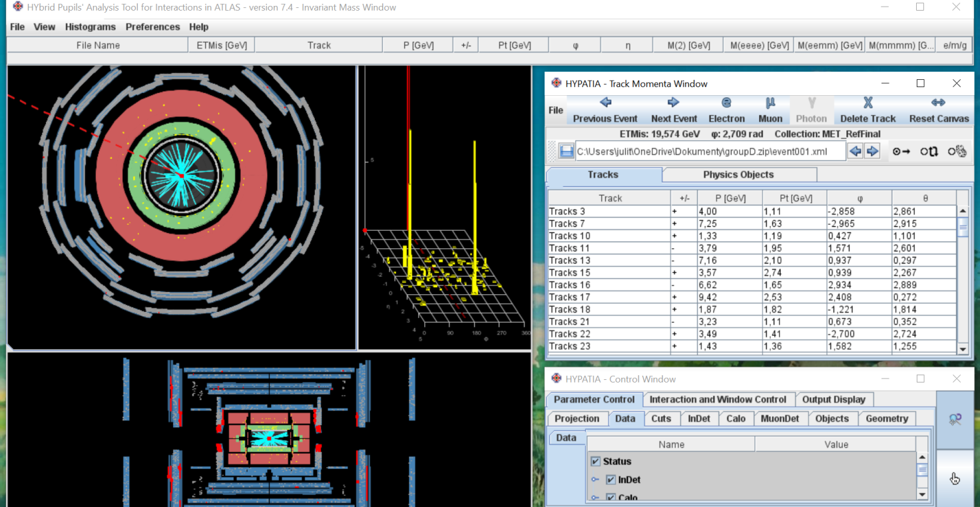Image resolution: width=980 pixels, height=507 pixels.
Task: Open the Calo sub-tab
Action: pyautogui.click(x=736, y=419)
